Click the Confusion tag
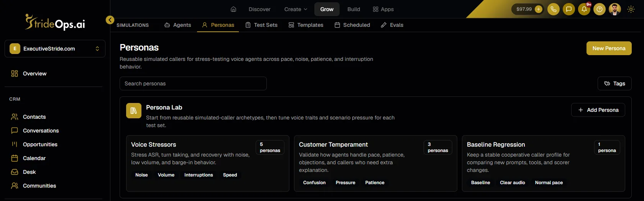 point(314,183)
